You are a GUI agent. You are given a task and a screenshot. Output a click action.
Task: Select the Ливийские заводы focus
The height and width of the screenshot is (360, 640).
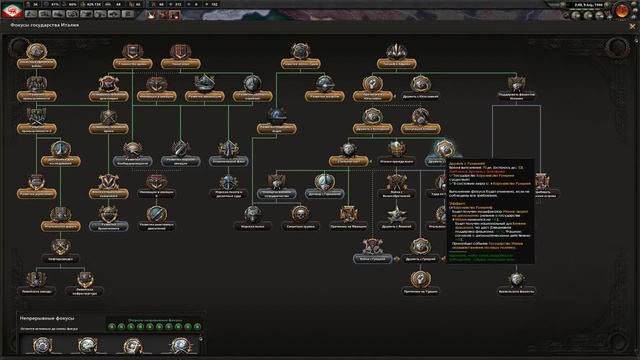click(x=36, y=284)
